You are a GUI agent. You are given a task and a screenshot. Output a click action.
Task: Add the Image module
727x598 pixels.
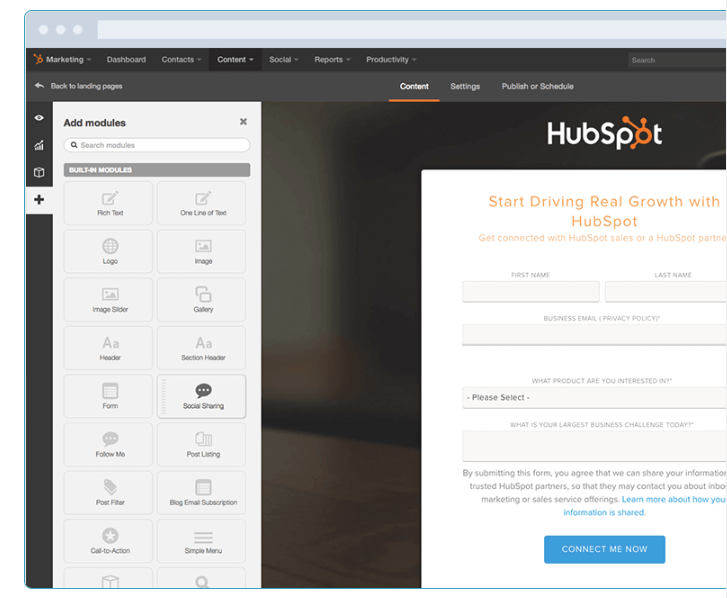(x=201, y=251)
